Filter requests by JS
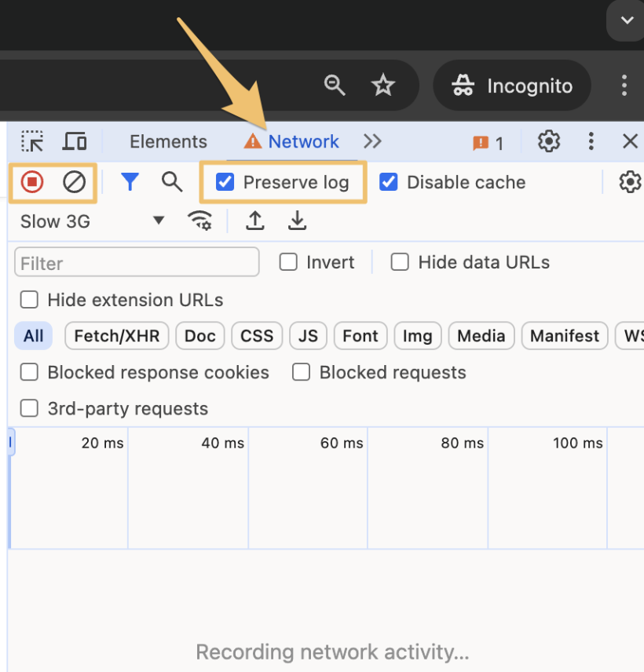Screen dimensions: 644x672 point(308,336)
